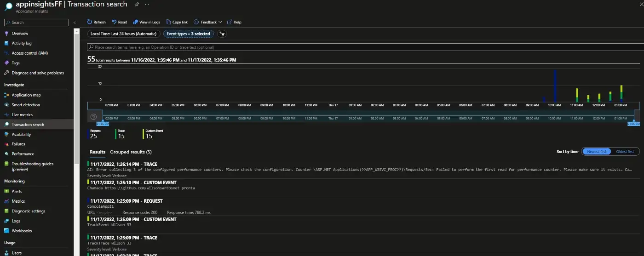The image size is (644, 256).
Task: Click the 01:00 PM chart bar
Action: click(621, 93)
